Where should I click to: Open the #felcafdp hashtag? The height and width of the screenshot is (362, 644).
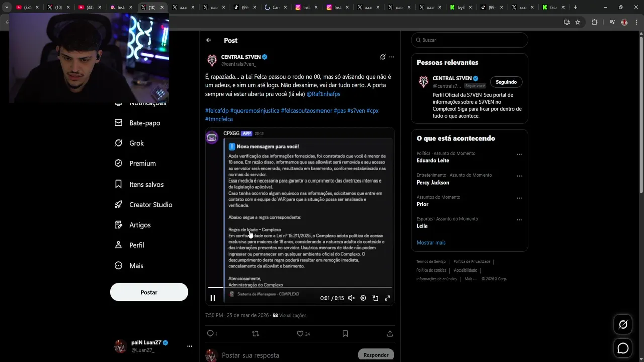217,111
